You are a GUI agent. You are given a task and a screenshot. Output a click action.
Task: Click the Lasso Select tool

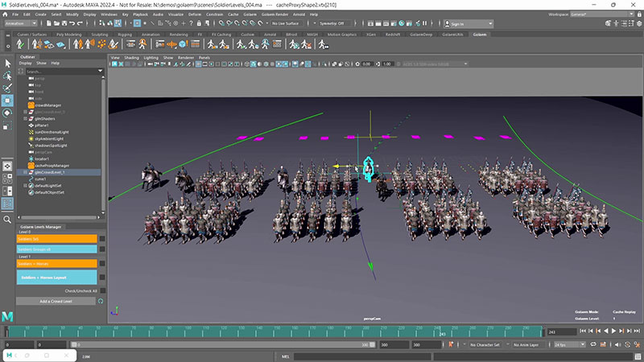pos(7,76)
